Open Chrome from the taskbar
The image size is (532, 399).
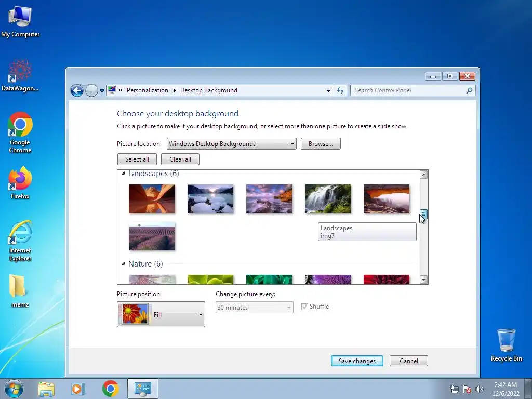click(110, 389)
